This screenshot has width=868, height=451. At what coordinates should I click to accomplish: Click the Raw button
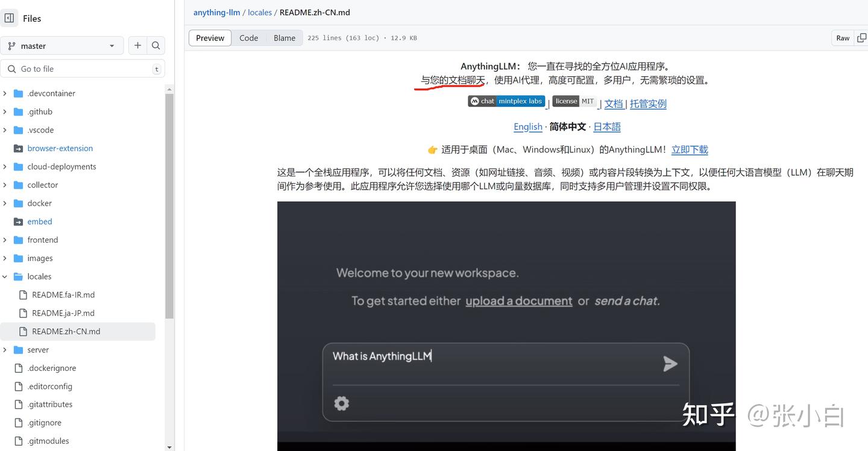point(842,37)
